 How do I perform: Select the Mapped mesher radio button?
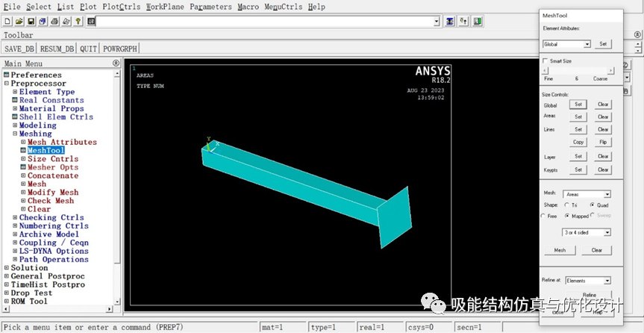point(567,216)
